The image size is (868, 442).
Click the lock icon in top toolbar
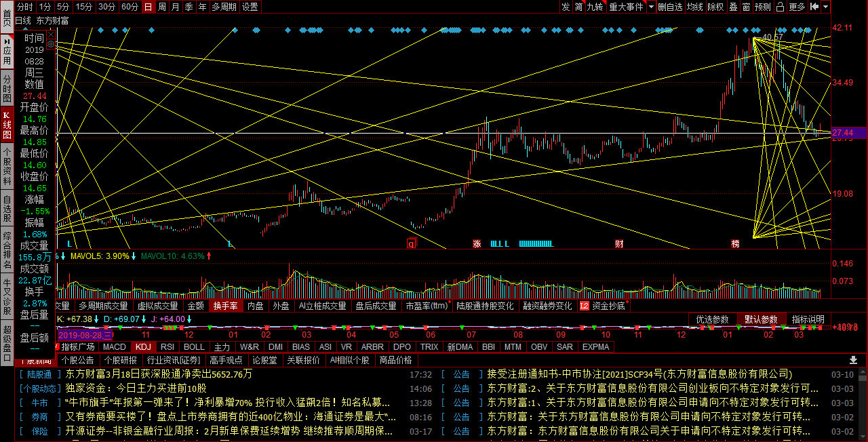point(780,7)
